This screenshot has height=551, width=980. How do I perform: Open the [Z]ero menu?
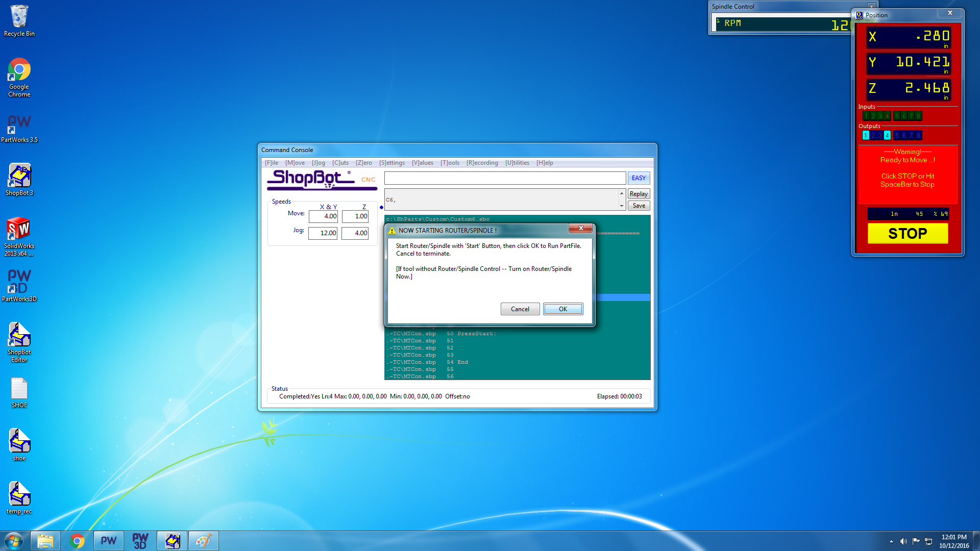click(x=364, y=163)
